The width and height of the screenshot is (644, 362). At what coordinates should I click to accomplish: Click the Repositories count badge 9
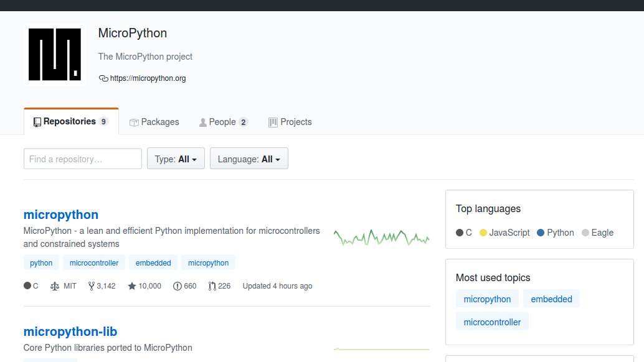pos(103,122)
